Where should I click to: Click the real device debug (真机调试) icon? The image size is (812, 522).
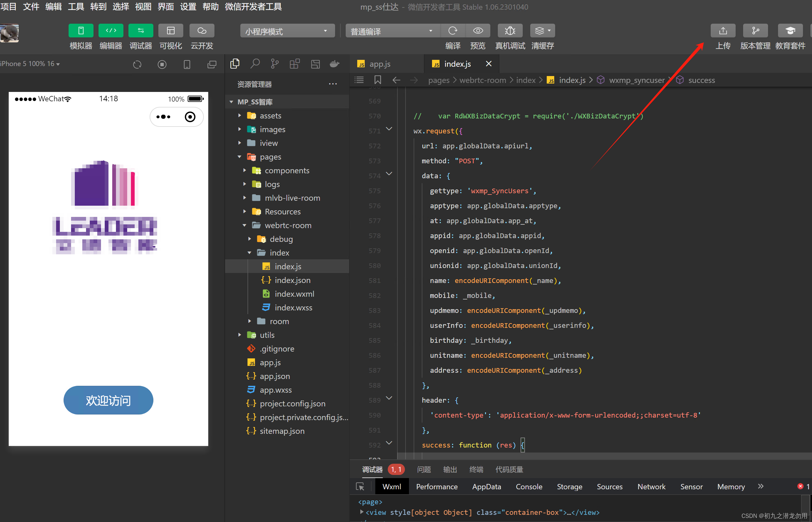point(510,31)
